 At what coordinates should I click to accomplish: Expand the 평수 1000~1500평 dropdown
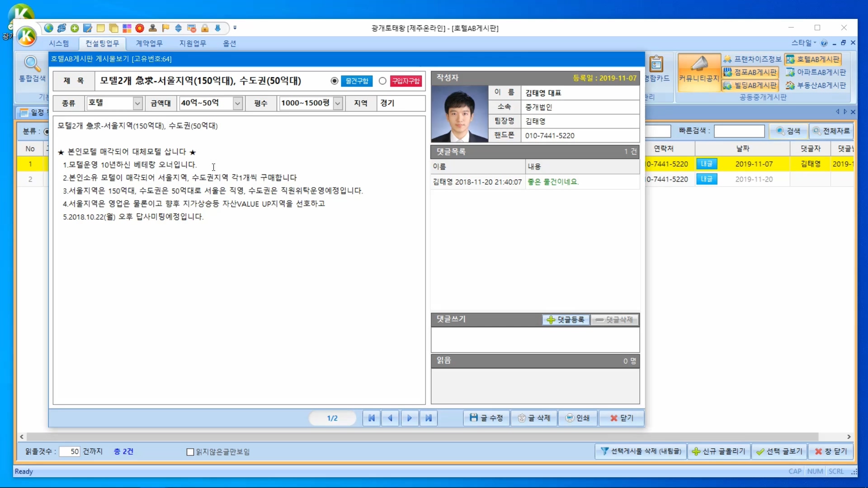pos(338,103)
